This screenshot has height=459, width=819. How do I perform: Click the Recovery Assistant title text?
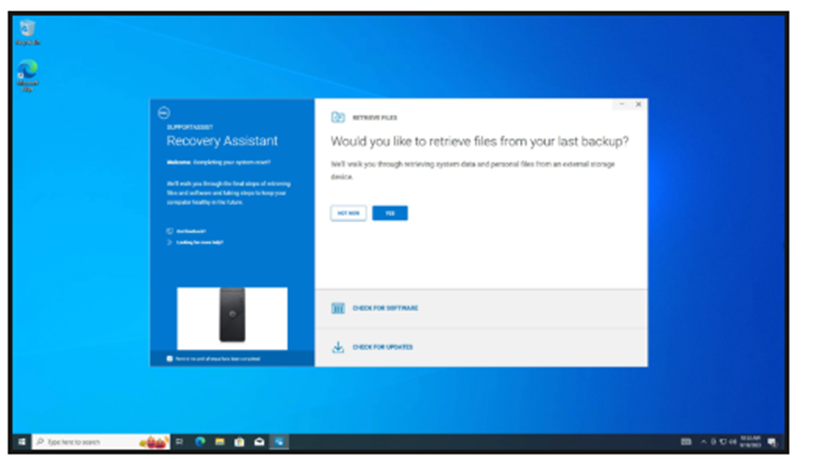(x=222, y=141)
